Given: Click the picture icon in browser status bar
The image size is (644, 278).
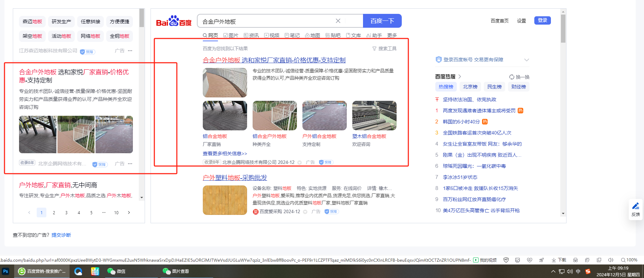Looking at the screenshot, I should [x=518, y=260].
